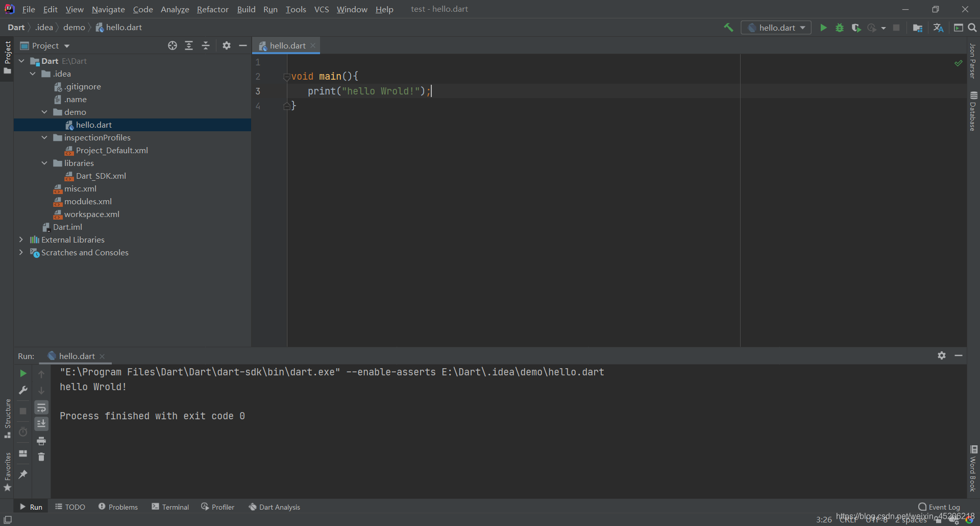Minimize the Run tool window
Screen dimensions: 980x526
pyautogui.click(x=959, y=355)
